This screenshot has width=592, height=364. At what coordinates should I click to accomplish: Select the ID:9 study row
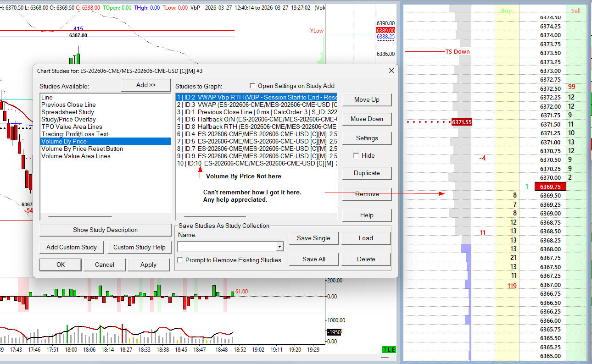click(257, 156)
